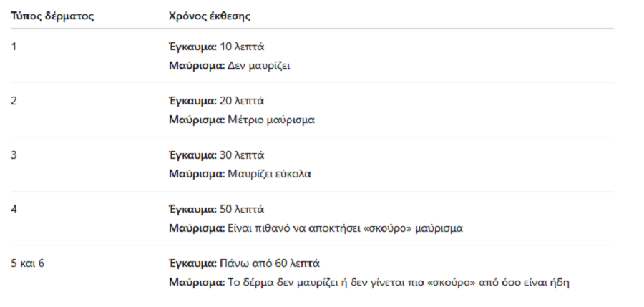
Task: Click the 'Μαύρισμα: Δεν μαυρίζει' text
Action: click(230, 66)
